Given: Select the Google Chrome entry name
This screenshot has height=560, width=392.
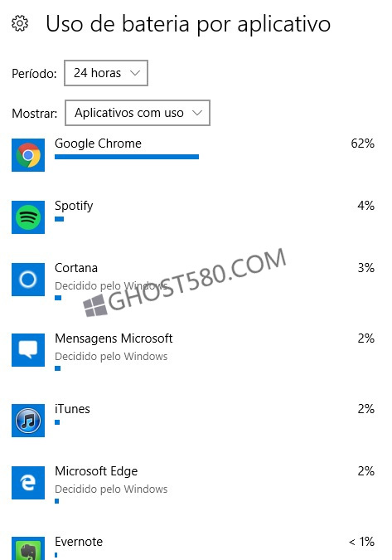Looking at the screenshot, I should coord(98,144).
